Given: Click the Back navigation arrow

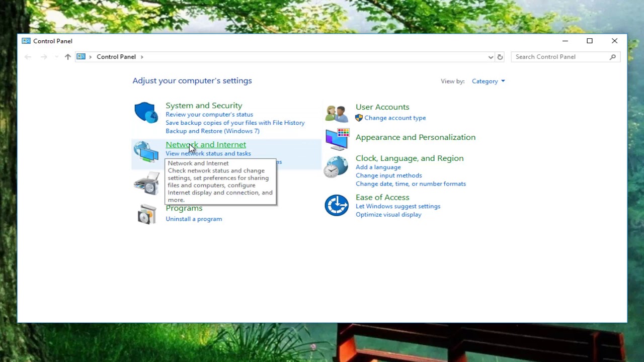Looking at the screenshot, I should click(28, 57).
